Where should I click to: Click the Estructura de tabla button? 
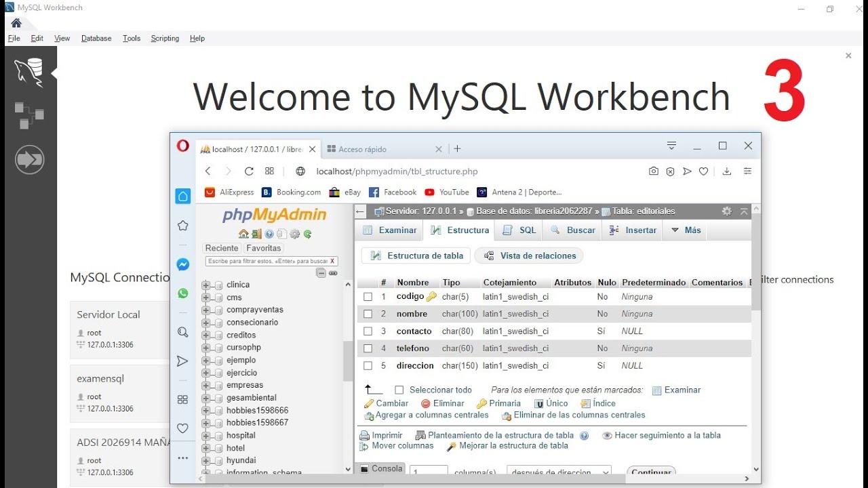coord(416,256)
